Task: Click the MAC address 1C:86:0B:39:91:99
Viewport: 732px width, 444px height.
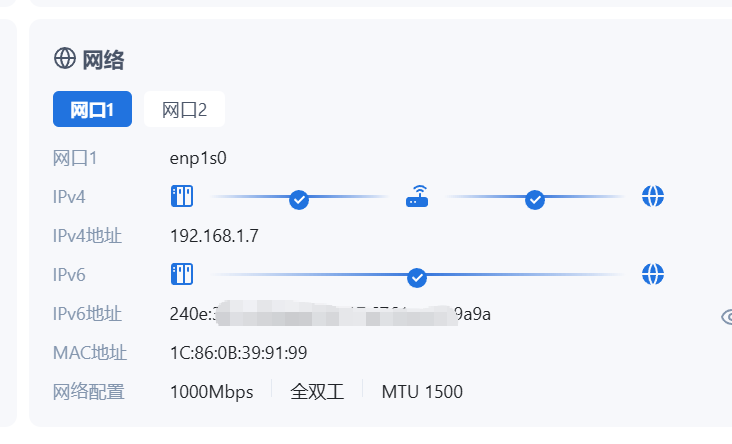Action: coord(238,353)
